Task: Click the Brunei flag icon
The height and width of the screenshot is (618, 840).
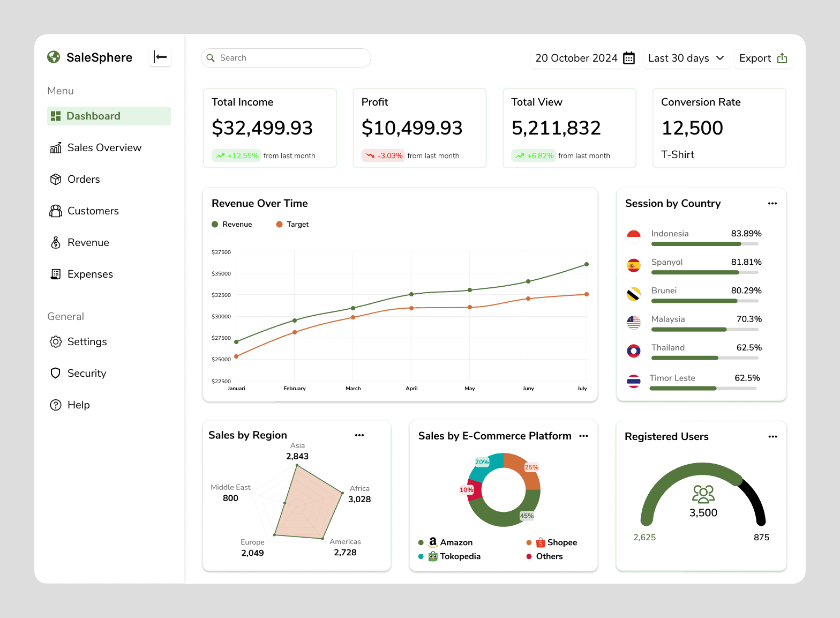Action: [x=634, y=294]
